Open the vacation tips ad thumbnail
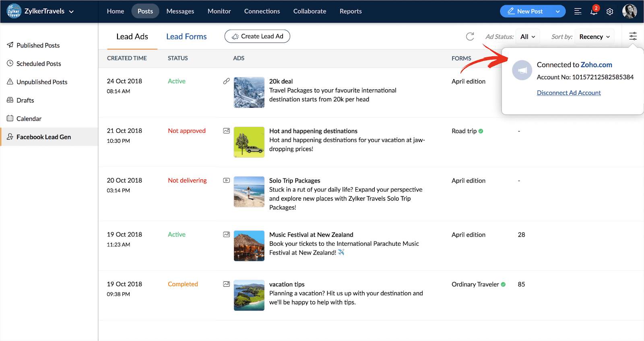Screen dimensions: 644x341 tap(249, 295)
